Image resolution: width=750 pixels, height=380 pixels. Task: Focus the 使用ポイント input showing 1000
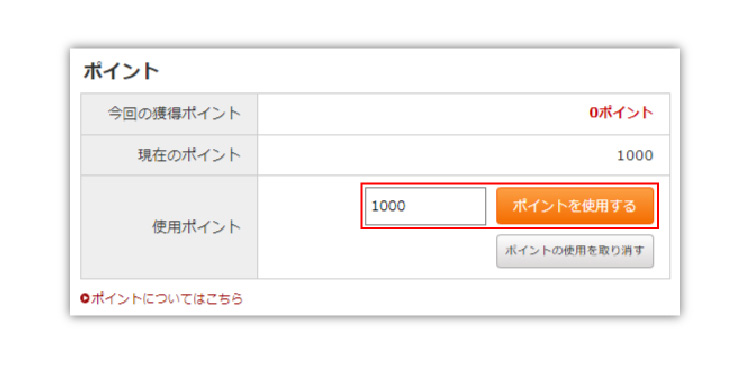425,206
